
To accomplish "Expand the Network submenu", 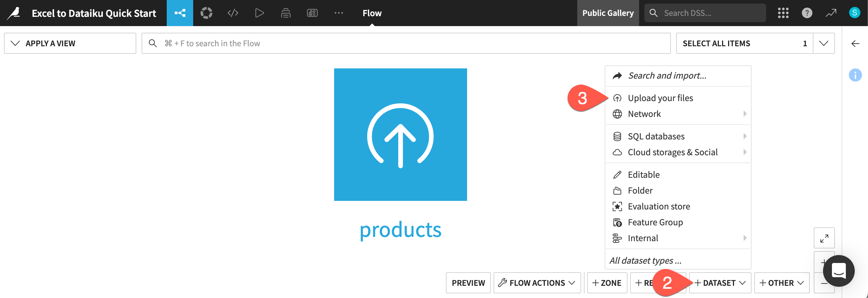I will [x=678, y=114].
